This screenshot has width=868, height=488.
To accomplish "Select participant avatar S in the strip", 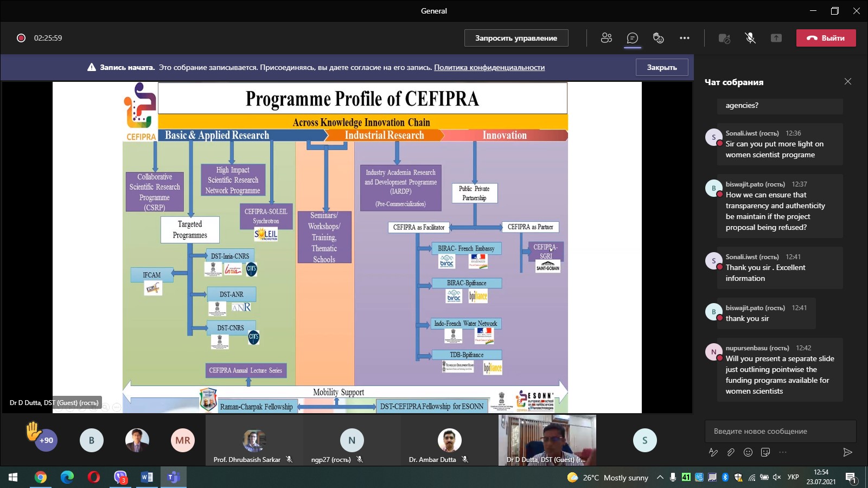I will [x=645, y=440].
